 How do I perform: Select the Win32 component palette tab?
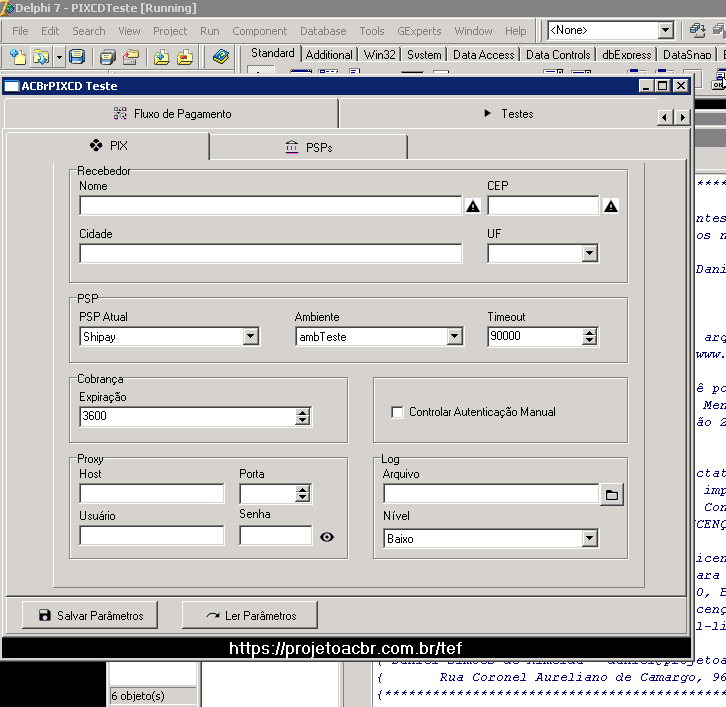(x=379, y=55)
